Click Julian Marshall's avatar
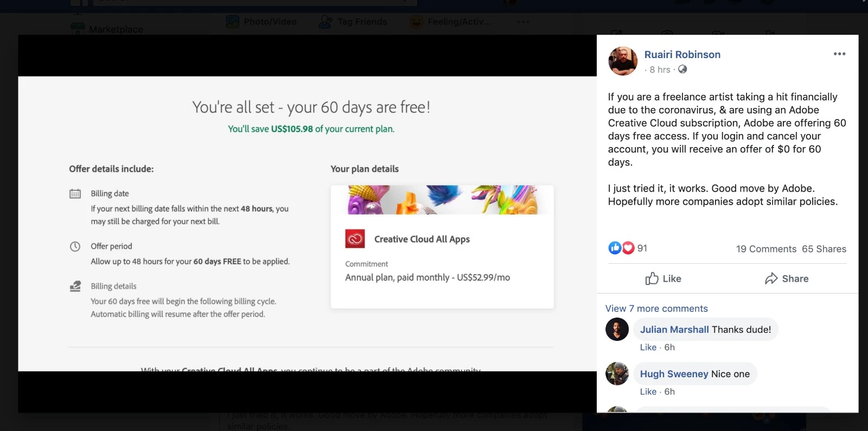The image size is (868, 431). [x=617, y=329]
